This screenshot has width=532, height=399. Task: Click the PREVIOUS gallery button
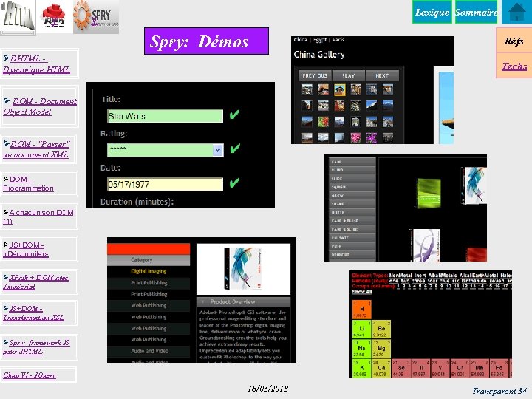coord(315,75)
